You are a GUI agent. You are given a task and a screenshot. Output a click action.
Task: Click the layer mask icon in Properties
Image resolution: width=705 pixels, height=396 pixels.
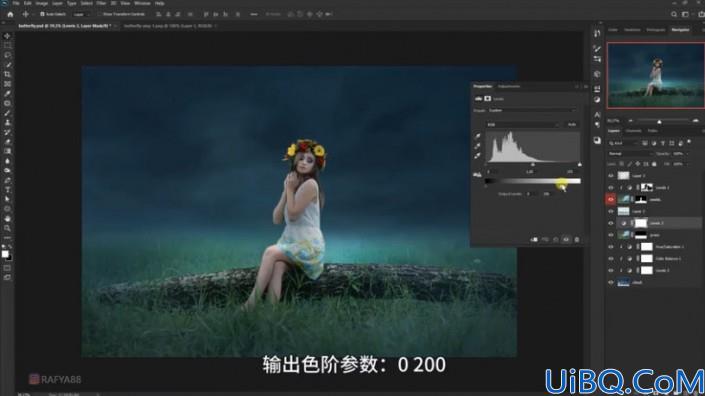(x=487, y=98)
